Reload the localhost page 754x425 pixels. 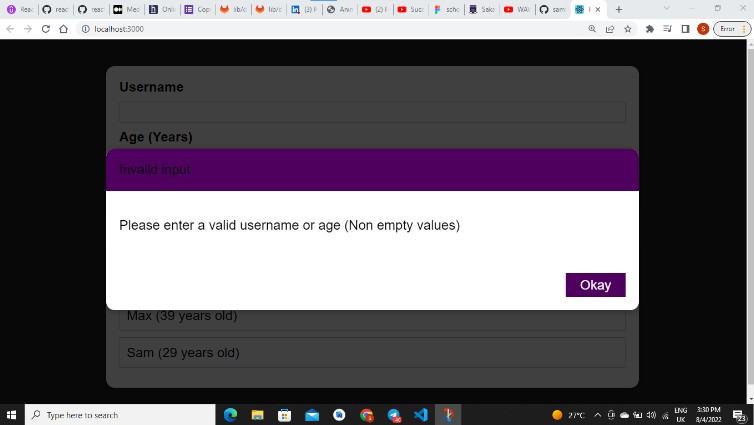[45, 29]
